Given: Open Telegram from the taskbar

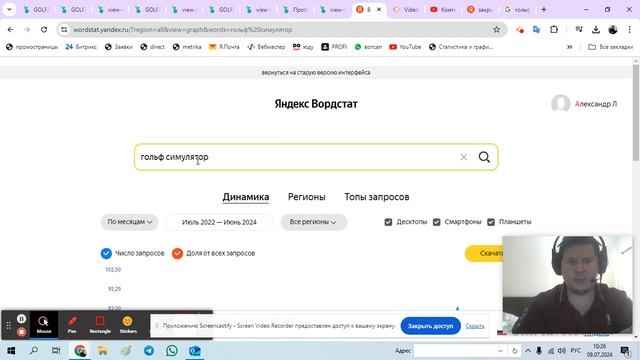Looking at the screenshot, I should pyautogui.click(x=149, y=351).
